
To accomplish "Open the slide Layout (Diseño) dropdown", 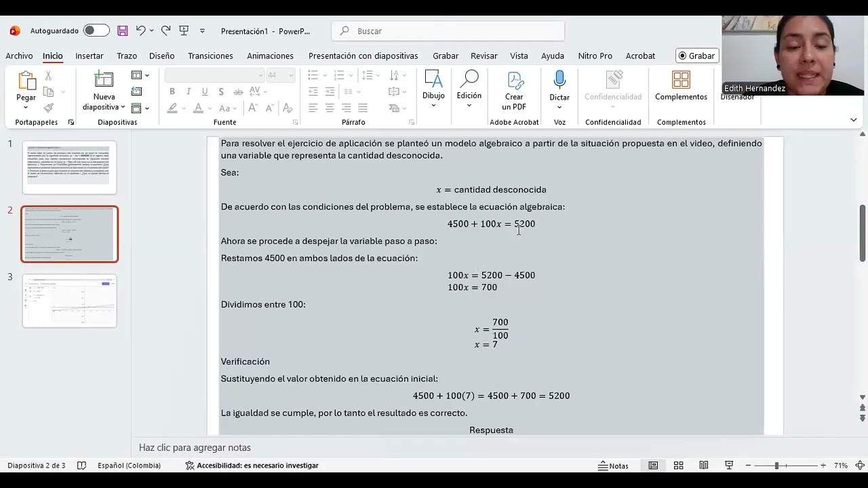I will 140,75.
